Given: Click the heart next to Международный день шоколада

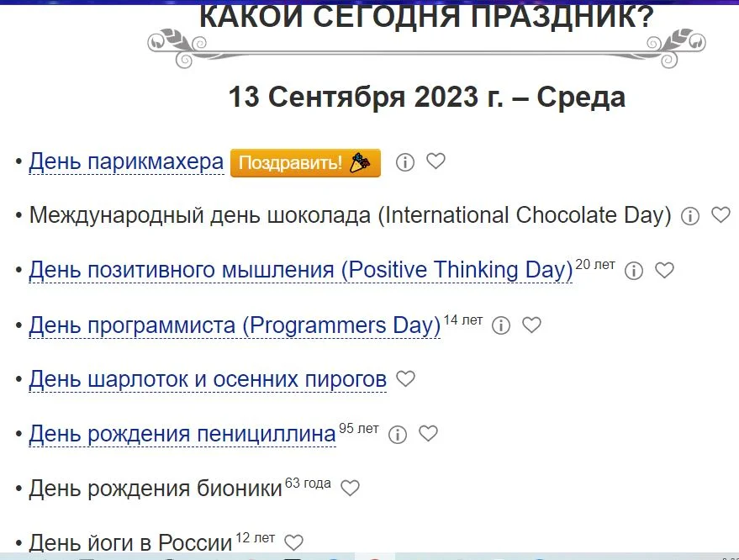Looking at the screenshot, I should coord(721,216).
